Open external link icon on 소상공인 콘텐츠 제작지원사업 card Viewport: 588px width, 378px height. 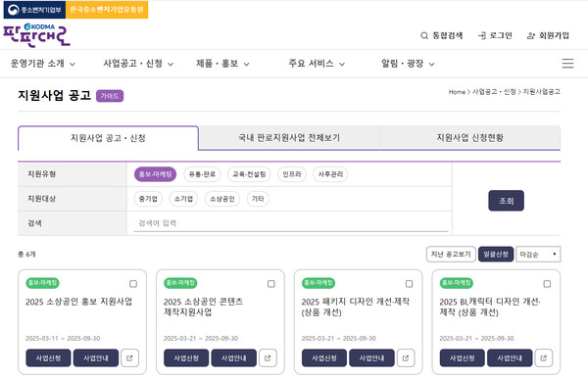pos(268,357)
